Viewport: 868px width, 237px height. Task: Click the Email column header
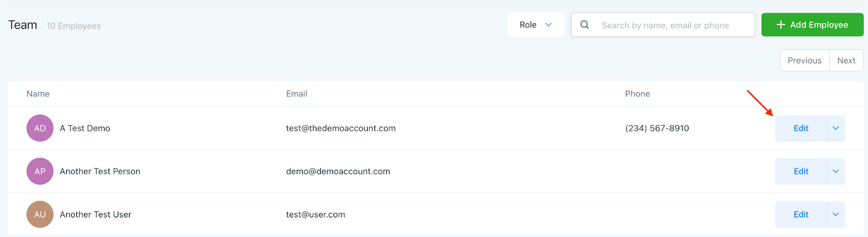pos(297,94)
